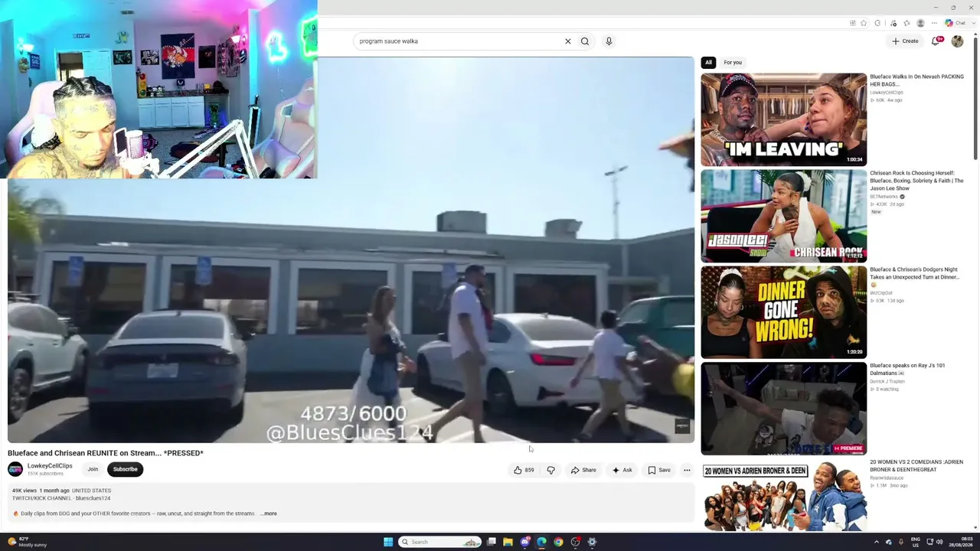Click the ENG US language indicator

coord(916,542)
